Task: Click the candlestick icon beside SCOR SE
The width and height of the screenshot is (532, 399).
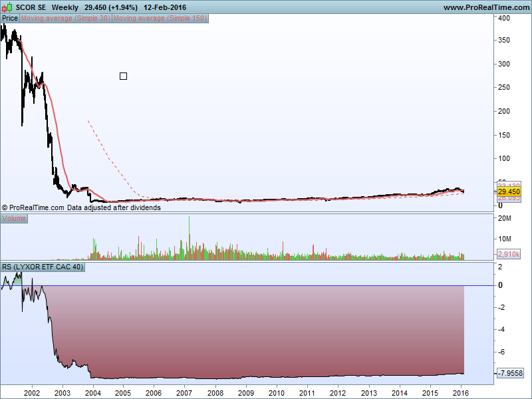Action: point(7,7)
